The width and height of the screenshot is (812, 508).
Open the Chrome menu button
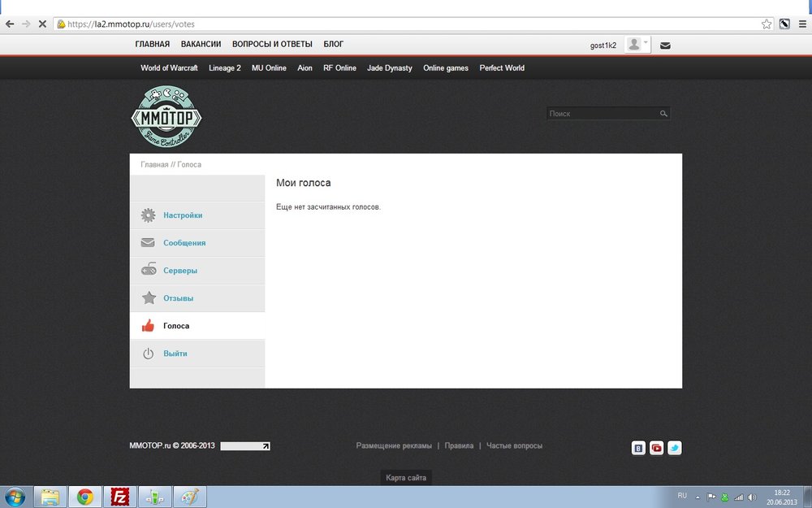802,24
